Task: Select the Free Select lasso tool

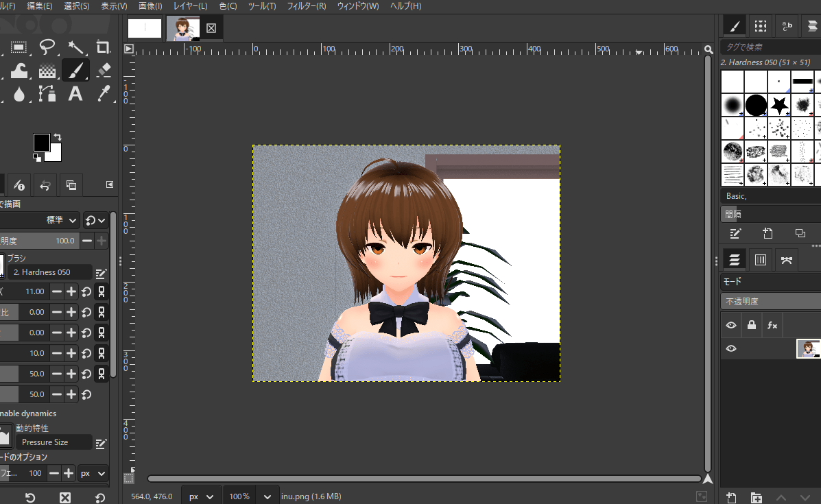Action: tap(47, 47)
